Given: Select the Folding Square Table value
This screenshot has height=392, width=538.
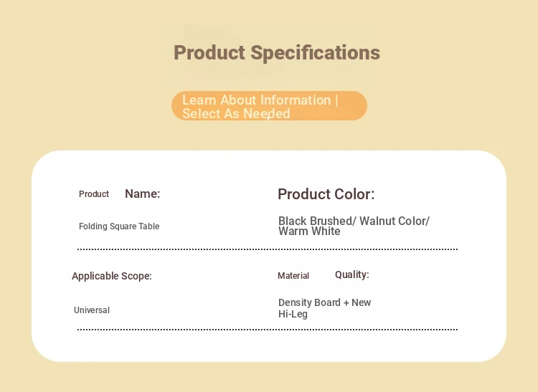Looking at the screenshot, I should [119, 226].
